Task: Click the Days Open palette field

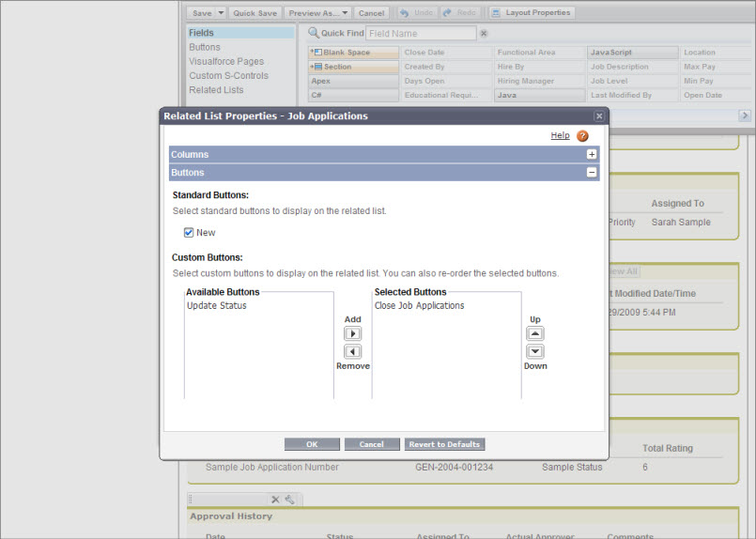Action: point(446,81)
